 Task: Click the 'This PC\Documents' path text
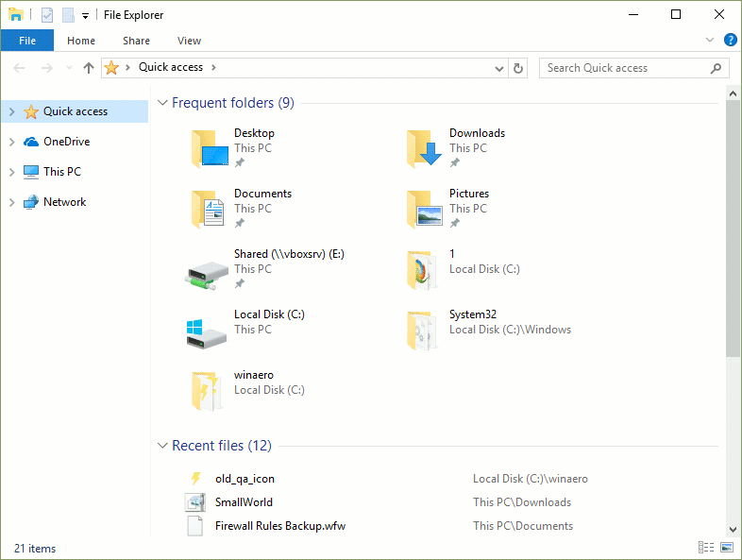(x=523, y=526)
